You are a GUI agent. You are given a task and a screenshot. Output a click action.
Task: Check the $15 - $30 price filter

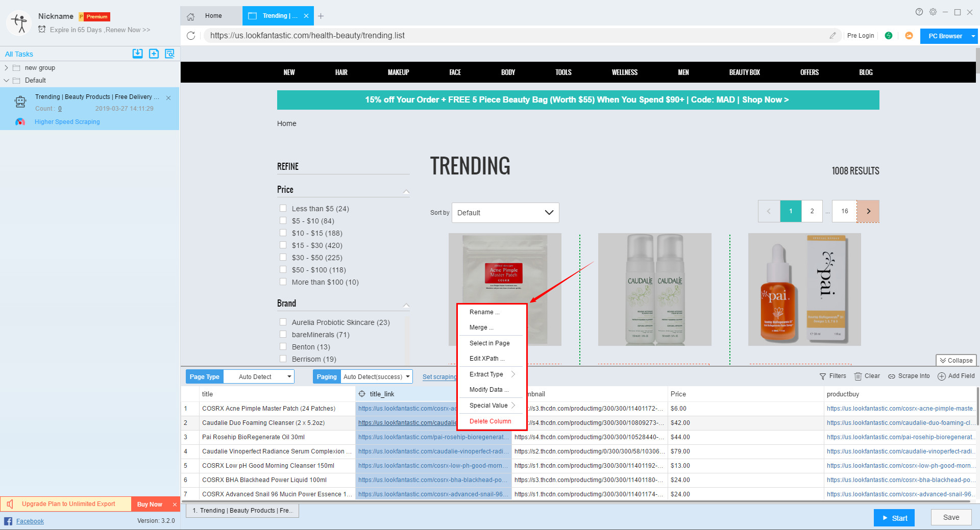tap(283, 245)
